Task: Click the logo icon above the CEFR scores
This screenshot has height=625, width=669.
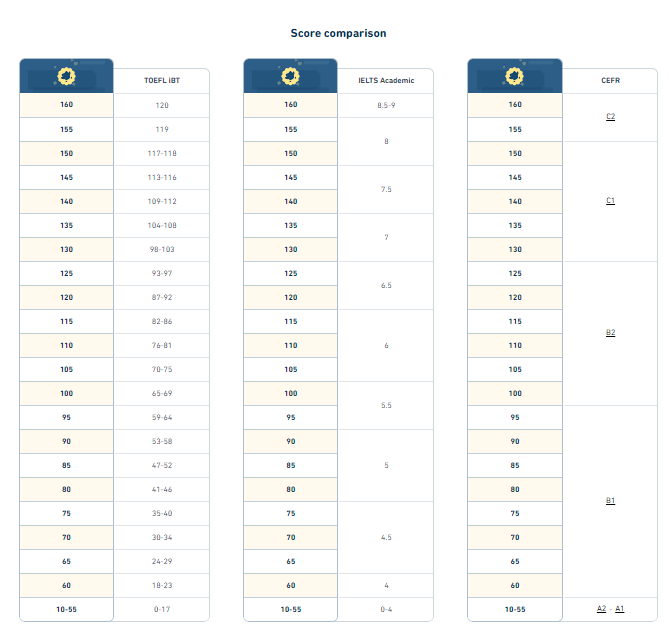Action: [x=515, y=76]
